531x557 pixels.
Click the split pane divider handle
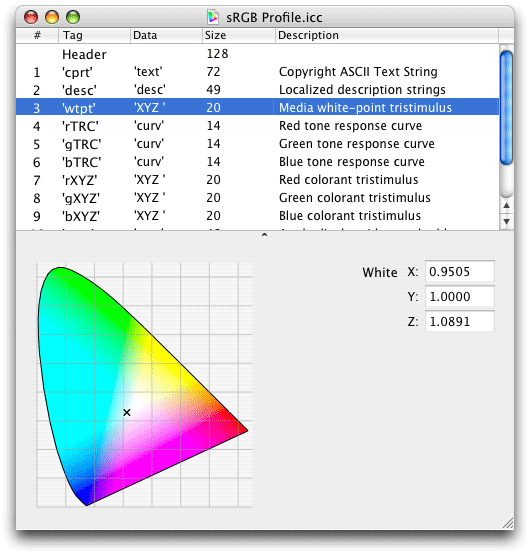264,234
